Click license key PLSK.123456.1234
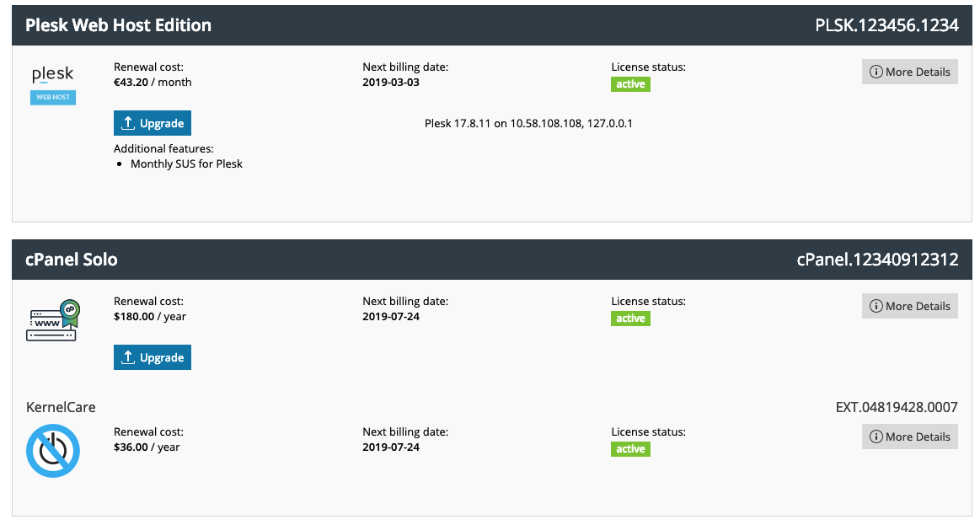Viewport: 980px width, 525px height. pos(886,25)
